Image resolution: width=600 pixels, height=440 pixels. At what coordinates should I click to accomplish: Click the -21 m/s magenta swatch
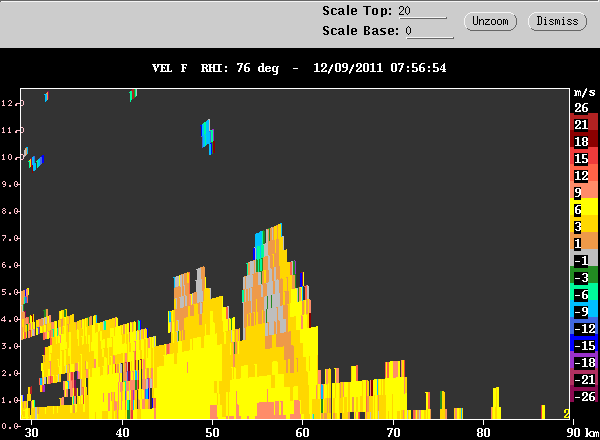tap(584, 377)
